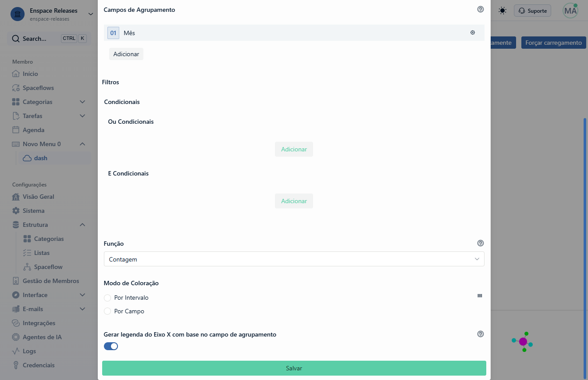This screenshot has height=380, width=588.
Task: Open Spaceflows from the sidebar
Action: click(38, 88)
